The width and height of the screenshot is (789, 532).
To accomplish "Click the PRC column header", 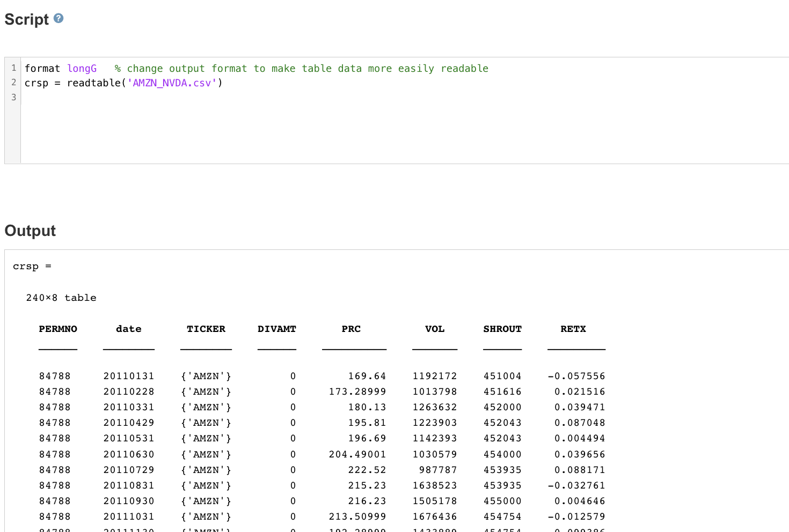I will click(x=351, y=329).
